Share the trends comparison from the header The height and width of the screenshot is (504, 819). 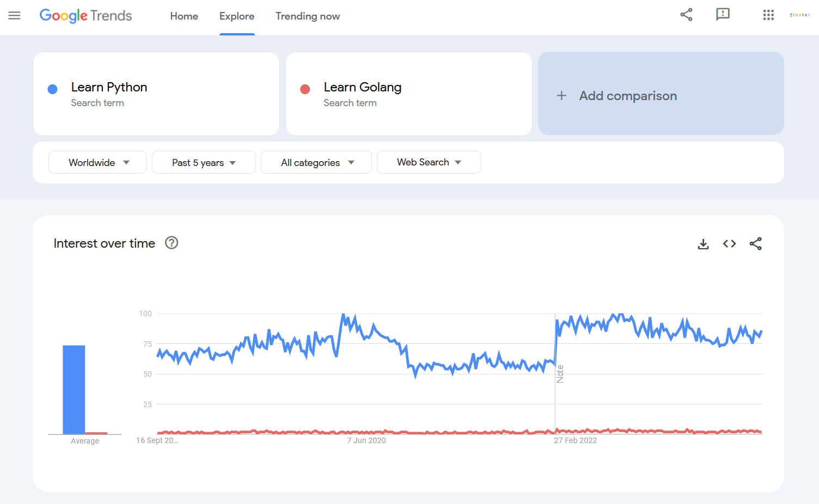pos(686,15)
